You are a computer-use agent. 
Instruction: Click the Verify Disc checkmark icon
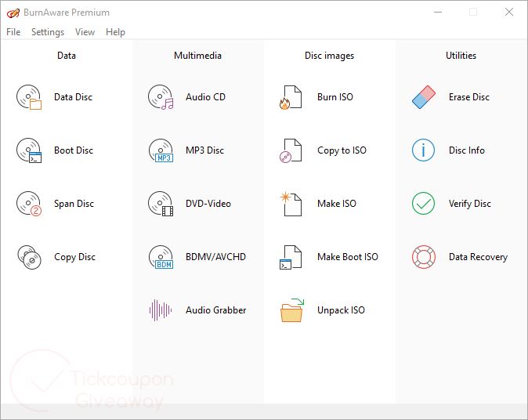[423, 204]
